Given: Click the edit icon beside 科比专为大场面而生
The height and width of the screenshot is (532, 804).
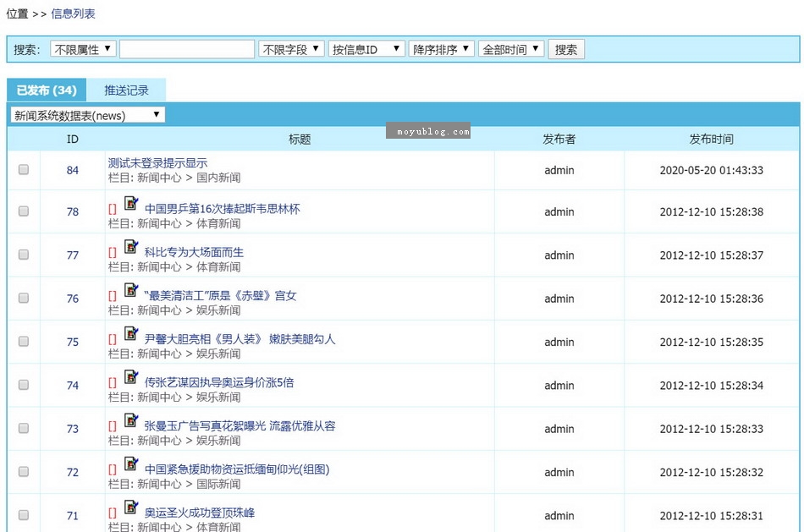Looking at the screenshot, I should pyautogui.click(x=131, y=247).
